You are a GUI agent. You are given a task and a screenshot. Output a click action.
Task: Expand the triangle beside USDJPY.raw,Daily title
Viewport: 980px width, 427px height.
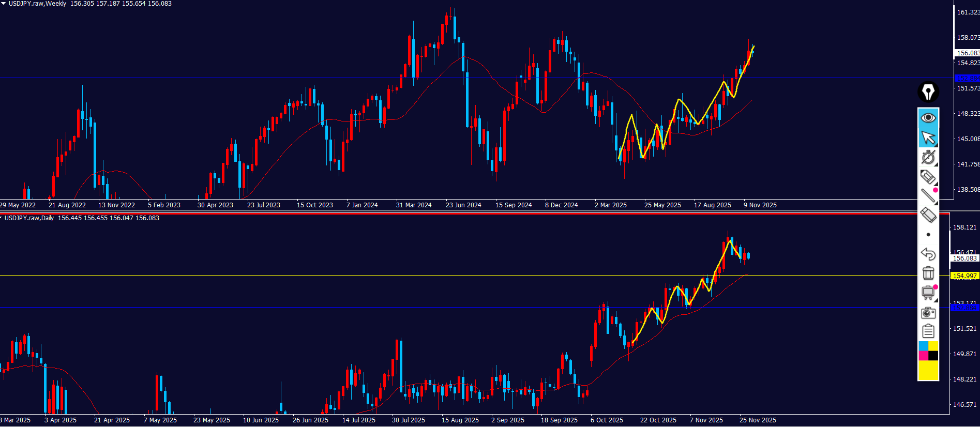[2, 218]
